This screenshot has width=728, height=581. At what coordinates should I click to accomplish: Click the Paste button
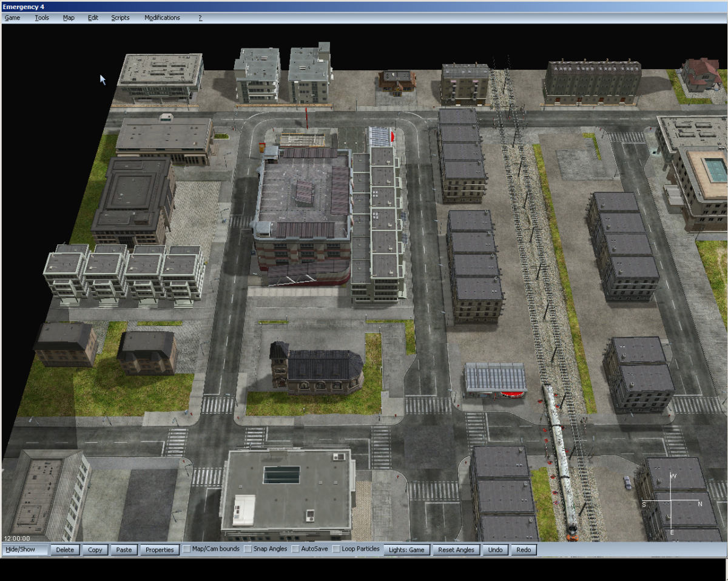[x=124, y=549]
